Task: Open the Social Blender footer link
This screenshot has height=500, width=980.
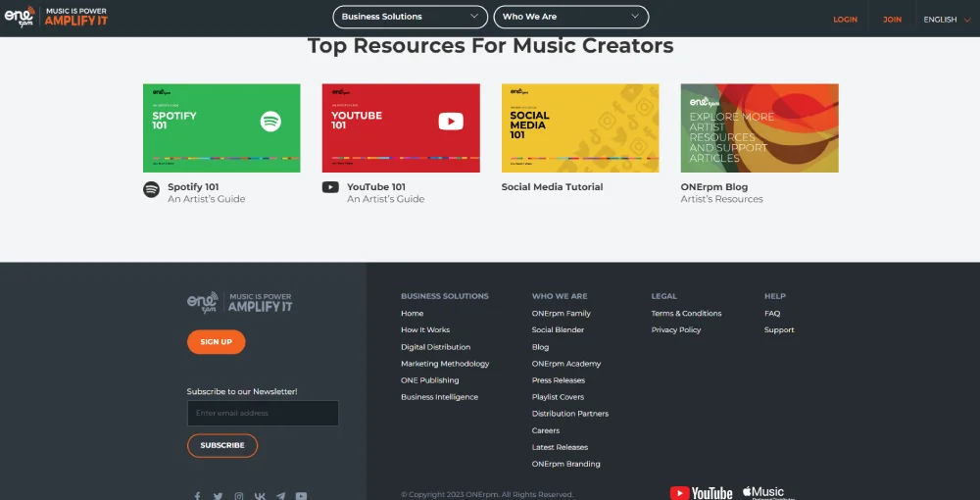Action: (x=559, y=330)
